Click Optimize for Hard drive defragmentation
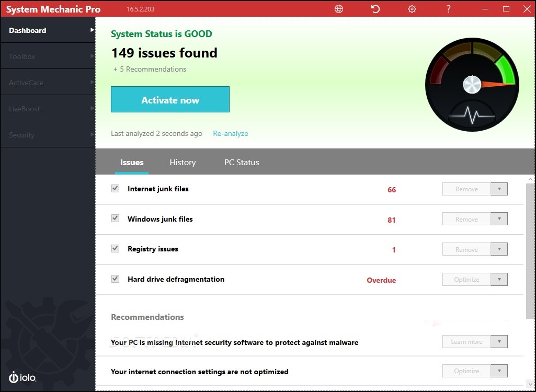 (466, 279)
